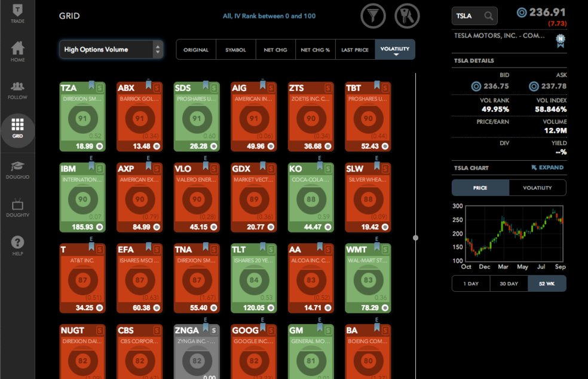Sort the grid by Last Price

click(x=355, y=50)
